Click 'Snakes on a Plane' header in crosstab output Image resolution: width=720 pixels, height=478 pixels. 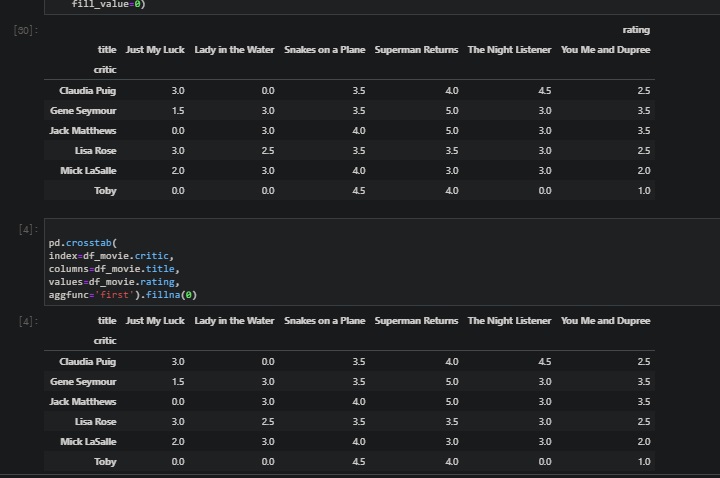point(325,321)
